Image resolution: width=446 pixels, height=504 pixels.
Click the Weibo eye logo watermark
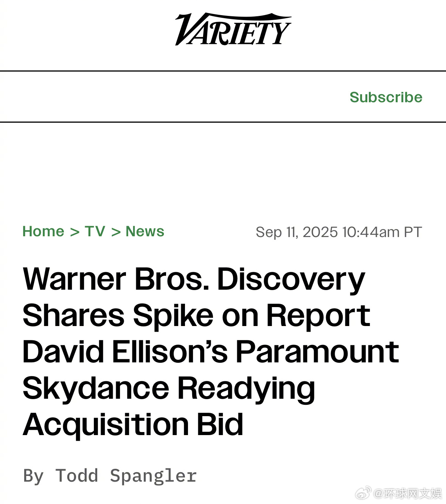pyautogui.click(x=363, y=493)
